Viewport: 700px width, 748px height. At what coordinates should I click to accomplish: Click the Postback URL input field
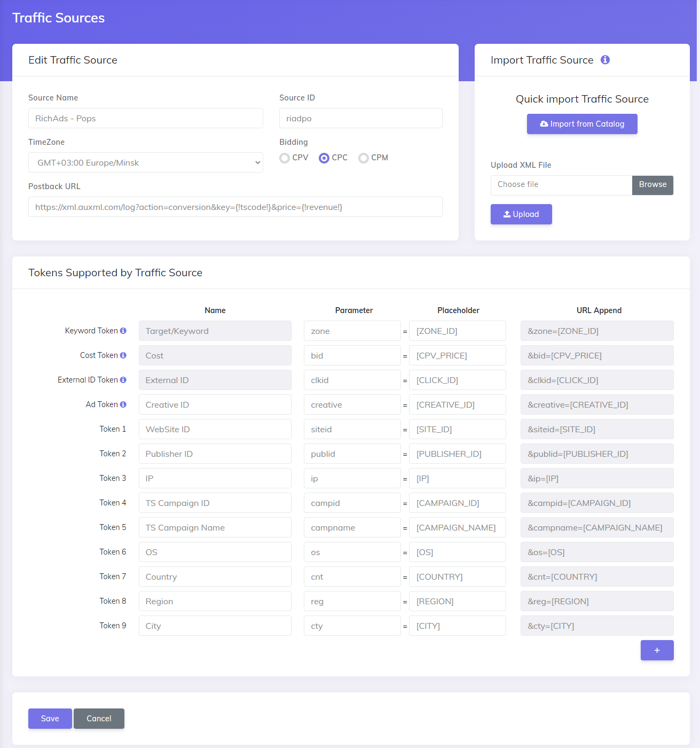tap(235, 207)
